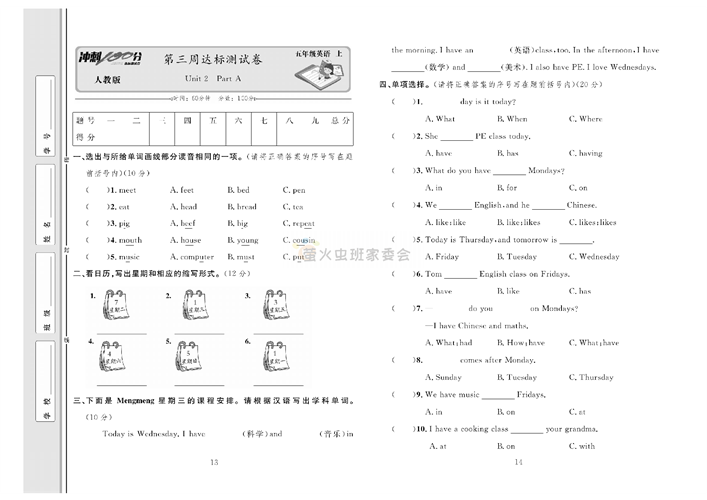Choose option 'B. like' in question 6
The image size is (707, 500).
click(x=508, y=291)
